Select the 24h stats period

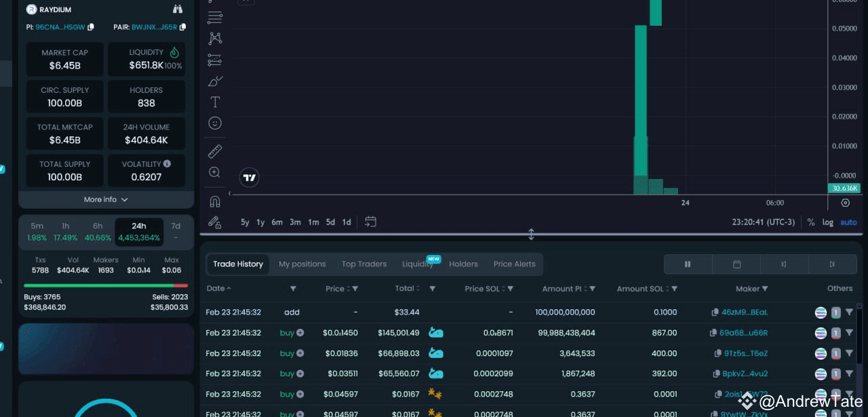[139, 231]
